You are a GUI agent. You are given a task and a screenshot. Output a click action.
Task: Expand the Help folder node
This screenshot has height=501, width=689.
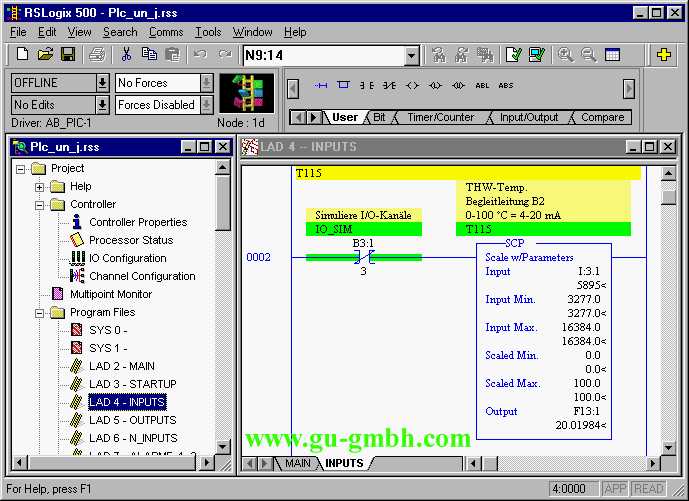40,187
